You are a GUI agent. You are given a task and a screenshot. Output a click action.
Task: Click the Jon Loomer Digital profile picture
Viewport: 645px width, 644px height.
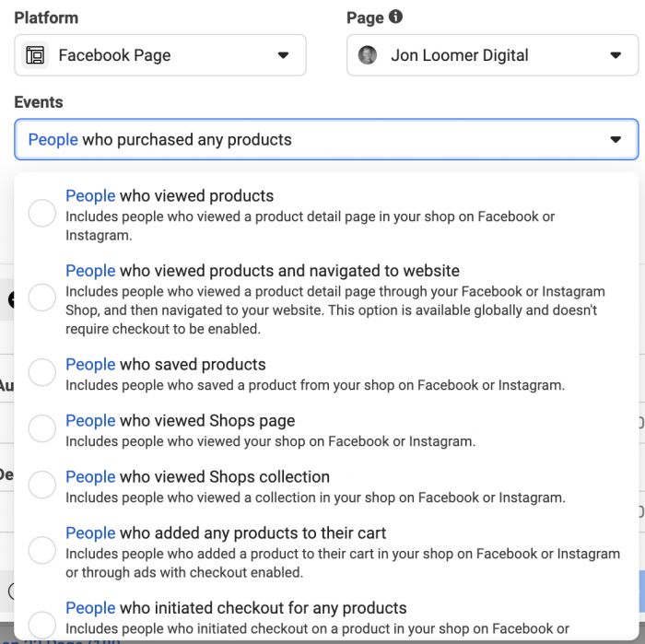(368, 55)
